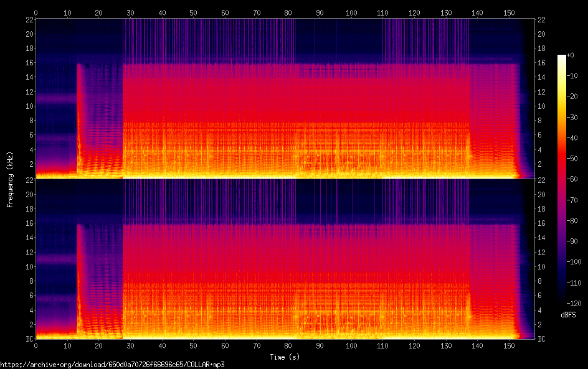Select the +0 label on the color scale

click(574, 55)
